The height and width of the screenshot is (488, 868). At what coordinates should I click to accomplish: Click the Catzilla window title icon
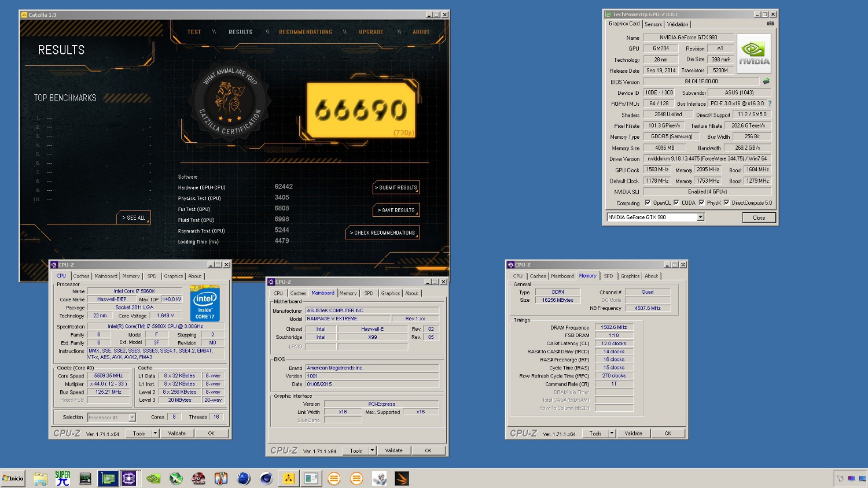24,14
